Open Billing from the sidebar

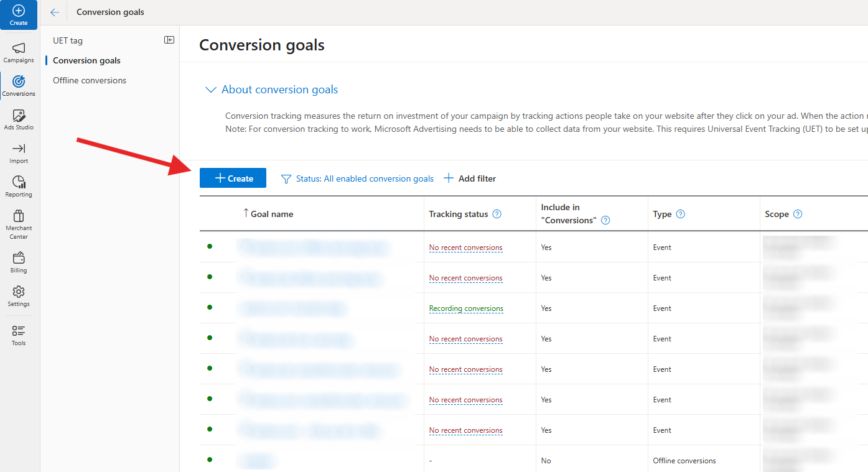[19, 263]
